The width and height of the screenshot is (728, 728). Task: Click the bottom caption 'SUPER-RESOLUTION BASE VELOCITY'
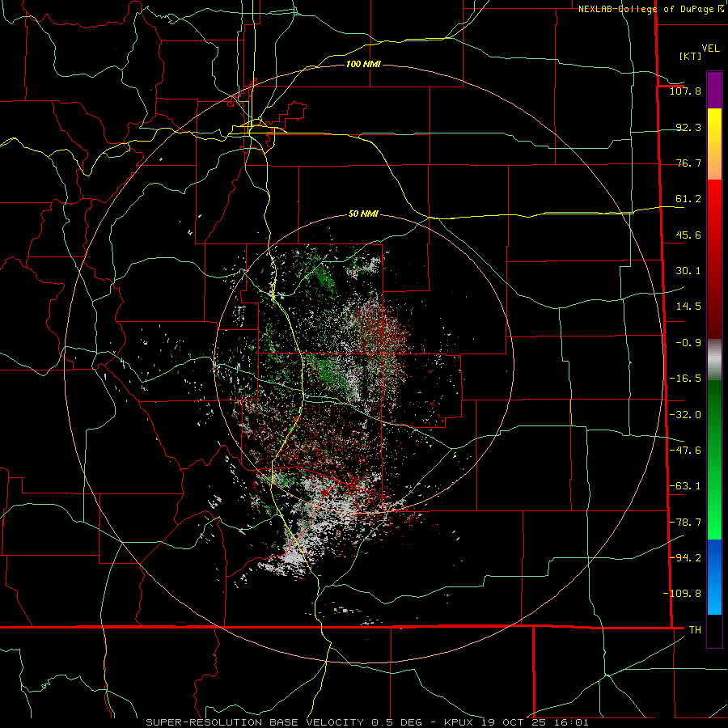coord(255,722)
